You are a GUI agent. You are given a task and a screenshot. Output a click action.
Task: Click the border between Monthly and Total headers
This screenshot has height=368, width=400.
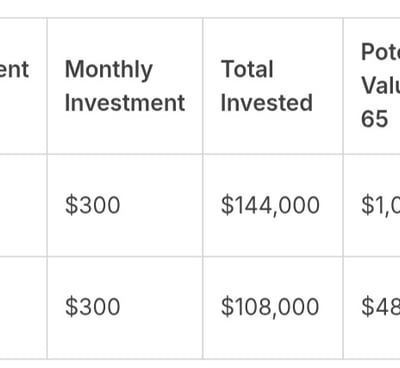click(202, 86)
